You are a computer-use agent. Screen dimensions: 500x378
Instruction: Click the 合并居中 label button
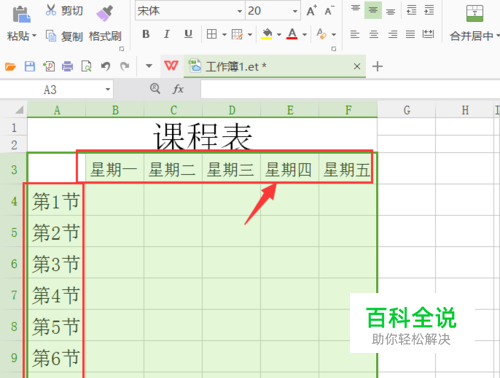(x=471, y=36)
